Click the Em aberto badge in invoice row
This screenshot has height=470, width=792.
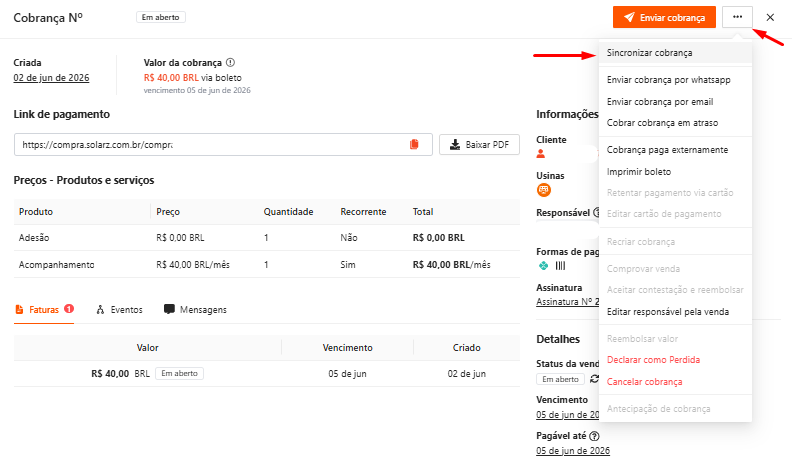pos(179,374)
